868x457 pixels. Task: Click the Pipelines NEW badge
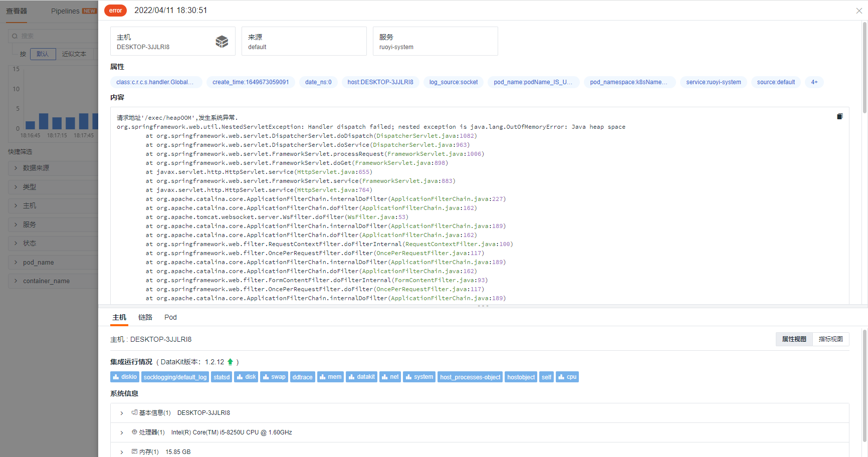tap(89, 11)
